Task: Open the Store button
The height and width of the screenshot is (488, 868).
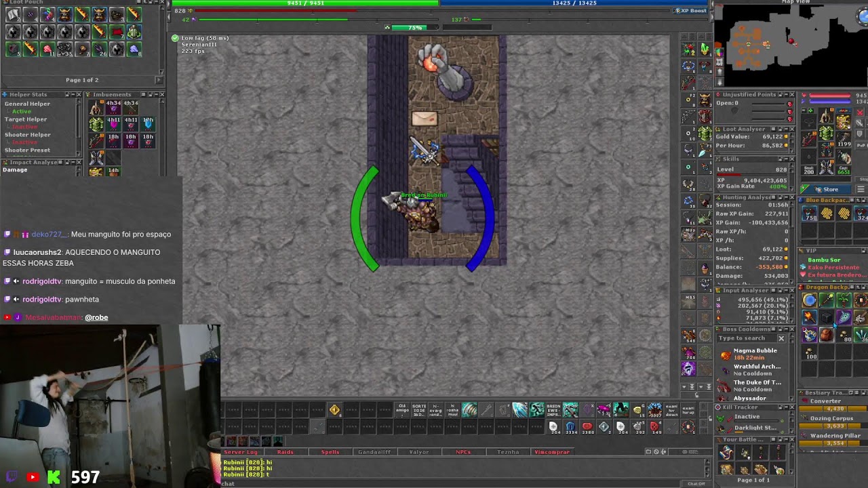Action: tap(825, 189)
